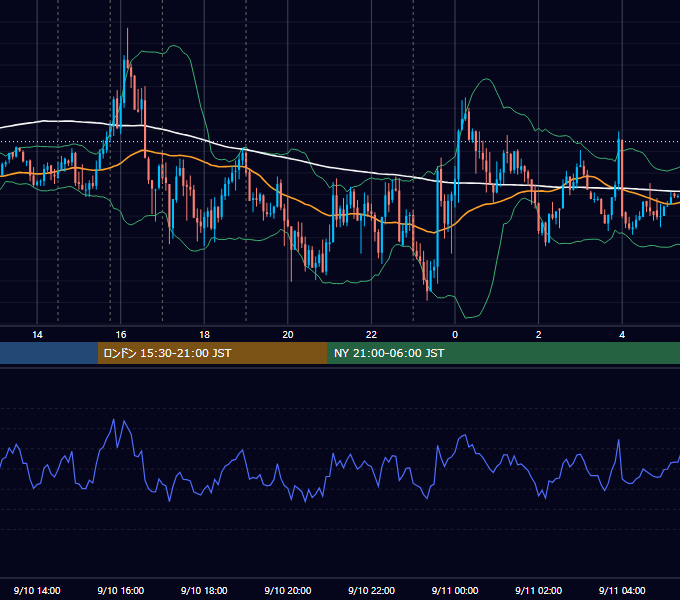Click the '9/10 18:00' date label

click(204, 590)
